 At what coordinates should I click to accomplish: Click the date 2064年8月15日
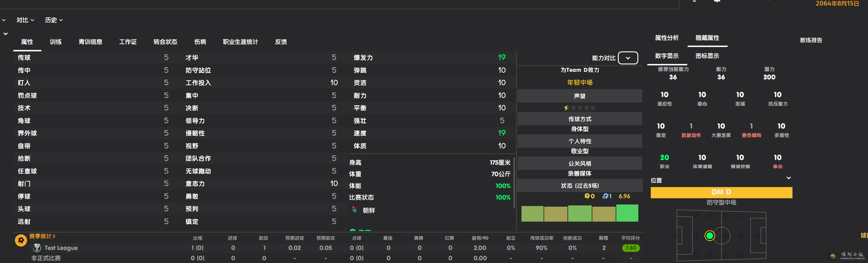pos(837,3)
